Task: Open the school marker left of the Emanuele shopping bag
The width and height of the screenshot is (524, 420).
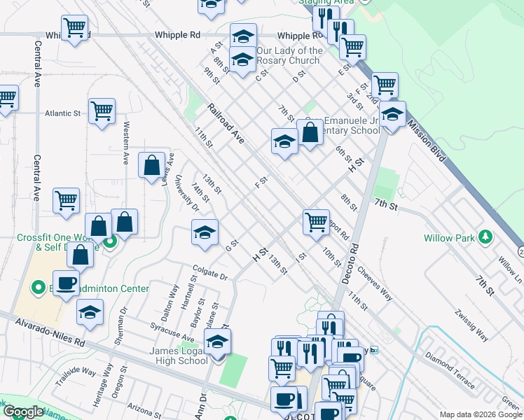Action: point(284,141)
